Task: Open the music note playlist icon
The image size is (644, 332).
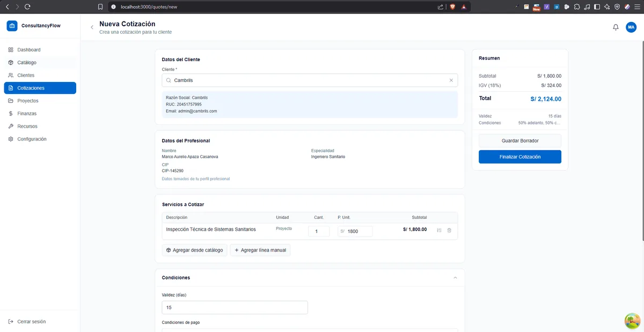Action: pos(587,6)
